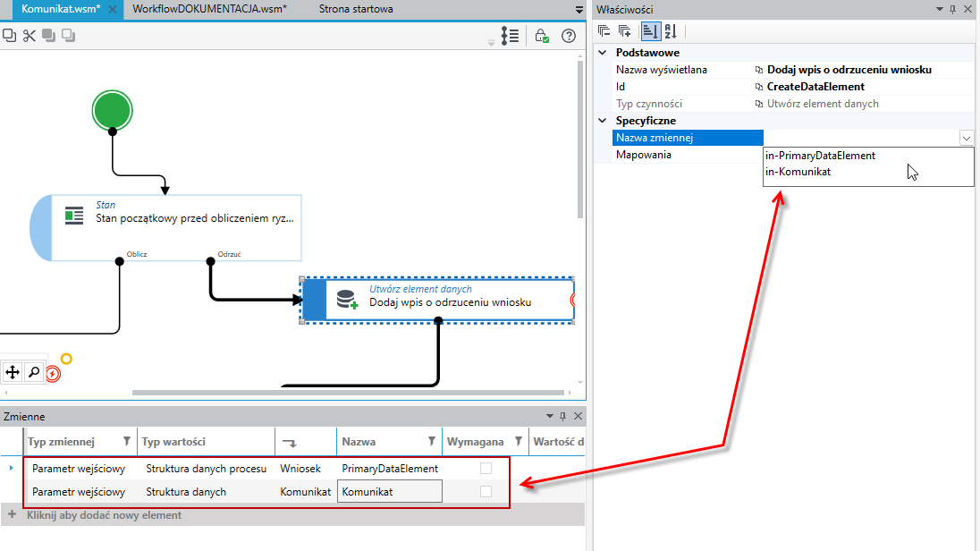Click the padlock validation icon
The width and height of the screenshot is (980, 551).
click(x=541, y=36)
